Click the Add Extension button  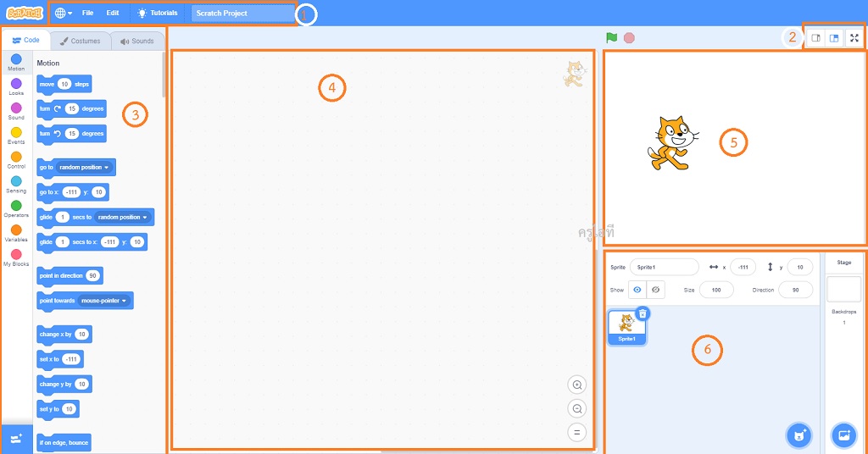(16, 437)
